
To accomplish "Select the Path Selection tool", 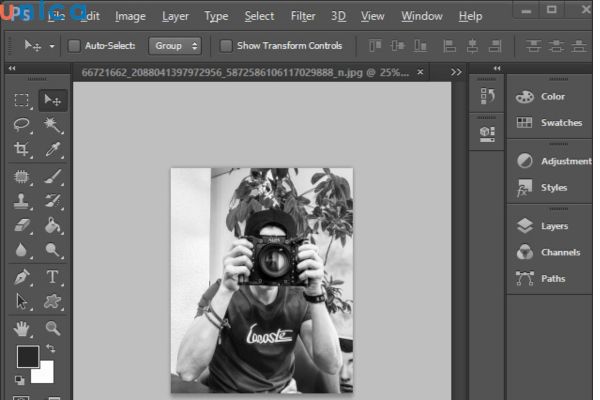I will coord(21,301).
